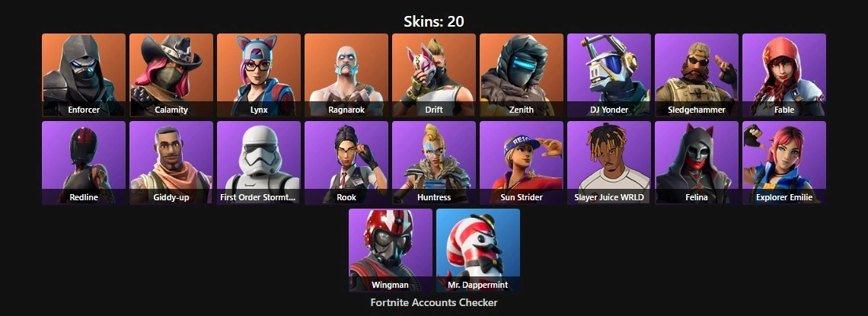Screen dimensions: 868x316
Task: Select the Felina skin thumbnail
Action: point(697,163)
